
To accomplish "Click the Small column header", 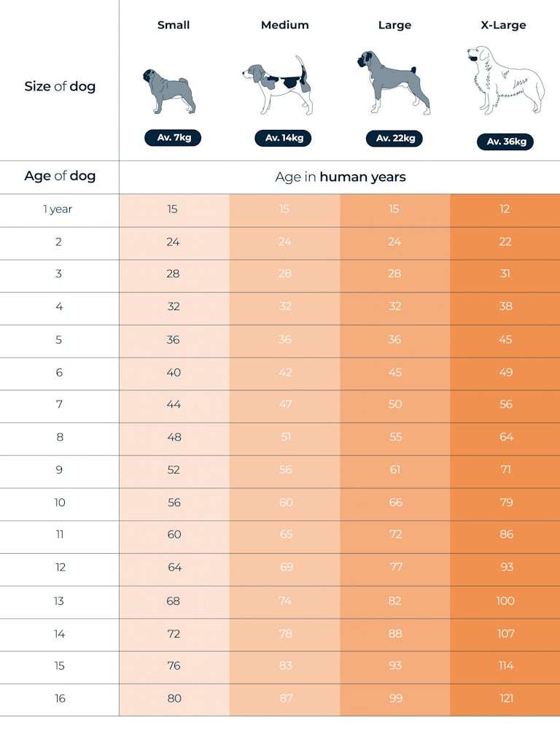I will (174, 25).
